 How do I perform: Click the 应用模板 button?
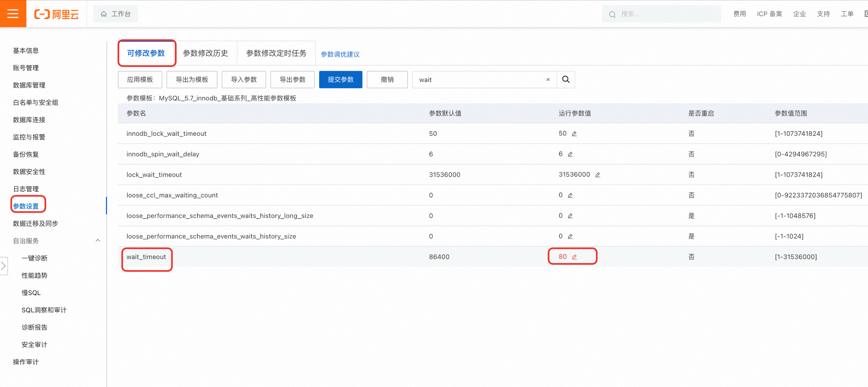coord(140,79)
